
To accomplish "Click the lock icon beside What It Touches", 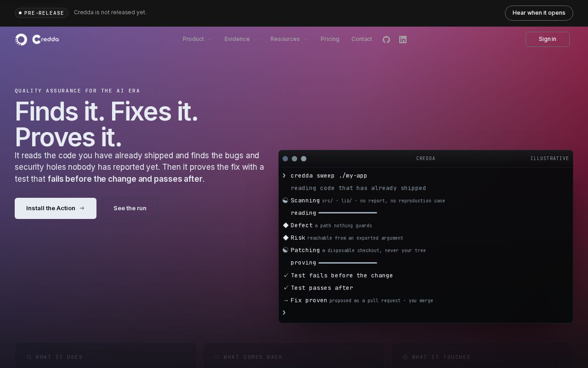I will tap(406, 357).
